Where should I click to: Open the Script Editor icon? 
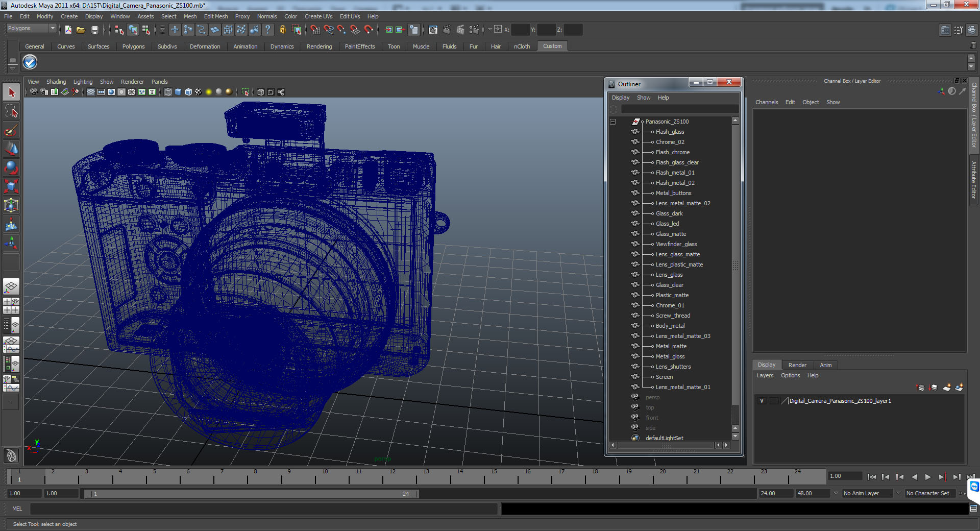click(973, 509)
